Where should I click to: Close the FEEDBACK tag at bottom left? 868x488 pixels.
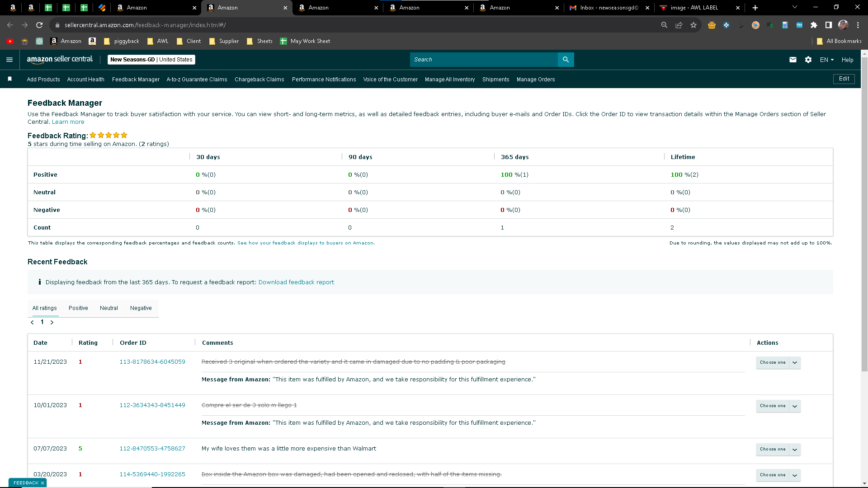(42, 483)
